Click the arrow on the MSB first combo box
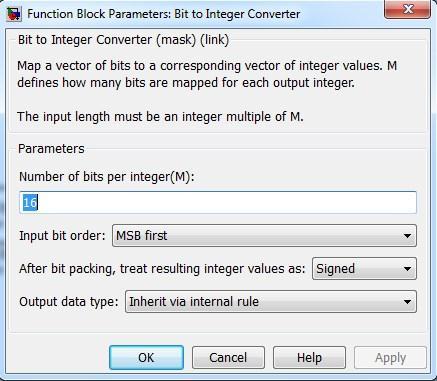This screenshot has height=381, width=437. (x=407, y=236)
